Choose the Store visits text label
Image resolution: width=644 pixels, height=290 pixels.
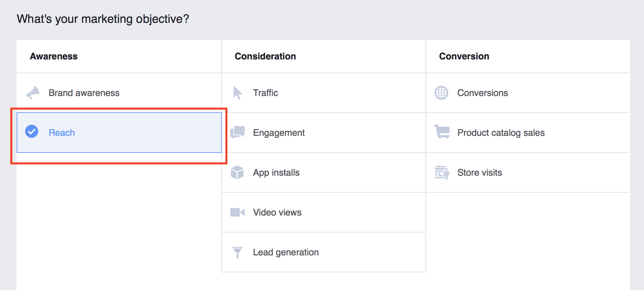pyautogui.click(x=480, y=173)
